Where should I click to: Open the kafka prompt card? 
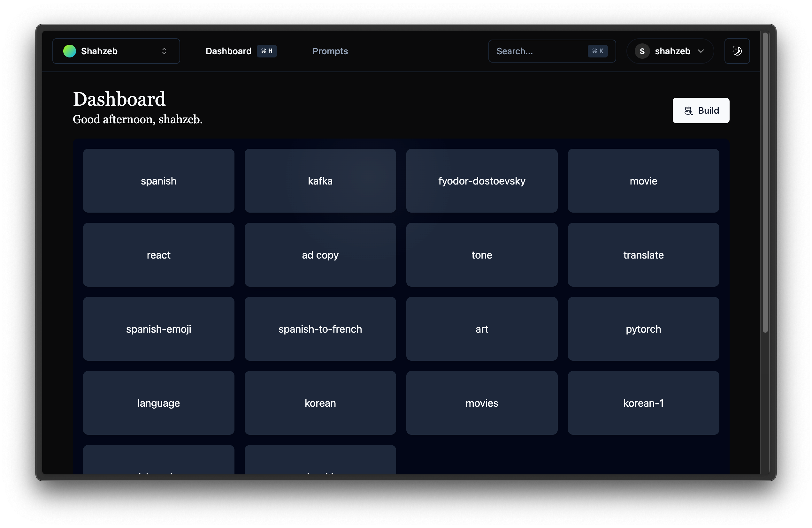(320, 181)
